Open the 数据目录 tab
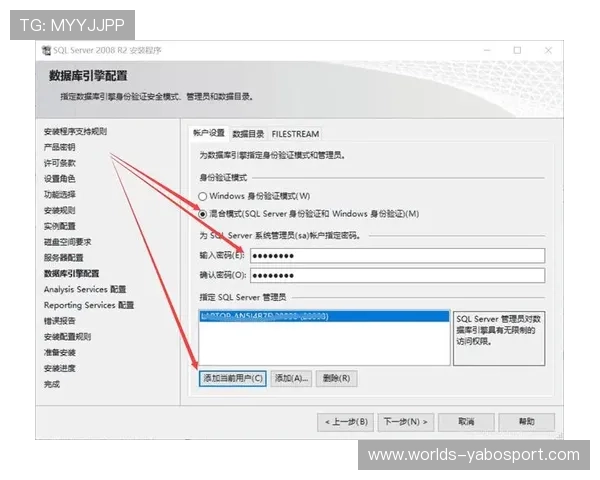 pyautogui.click(x=248, y=134)
